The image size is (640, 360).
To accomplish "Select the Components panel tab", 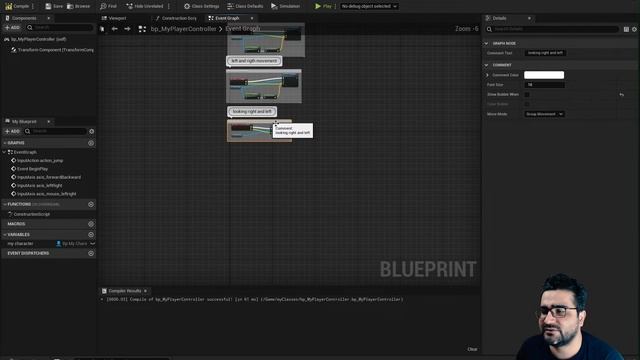I will click(x=21, y=18).
